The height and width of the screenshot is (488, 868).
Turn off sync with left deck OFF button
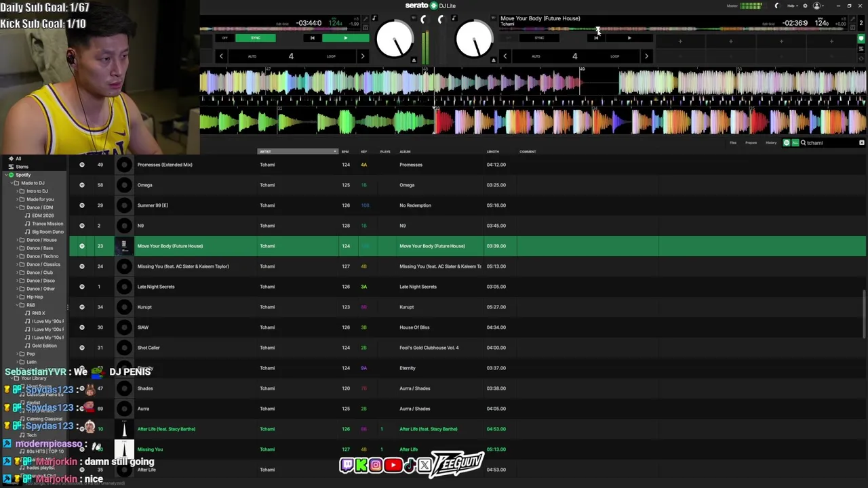pyautogui.click(x=225, y=38)
